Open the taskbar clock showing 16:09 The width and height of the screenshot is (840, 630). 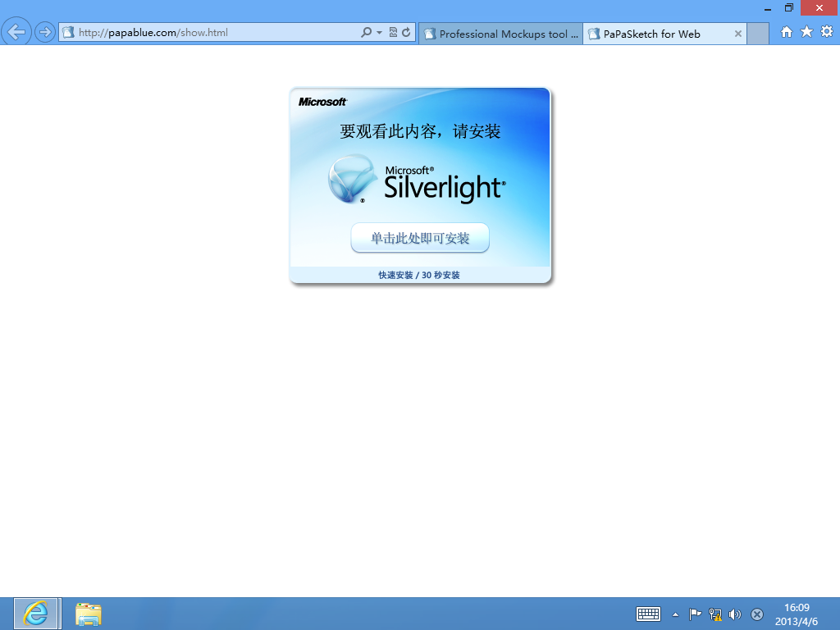[x=797, y=614]
